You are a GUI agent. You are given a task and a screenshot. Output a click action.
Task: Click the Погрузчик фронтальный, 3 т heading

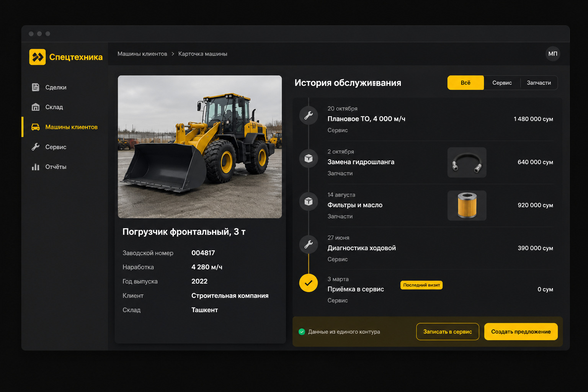(184, 232)
